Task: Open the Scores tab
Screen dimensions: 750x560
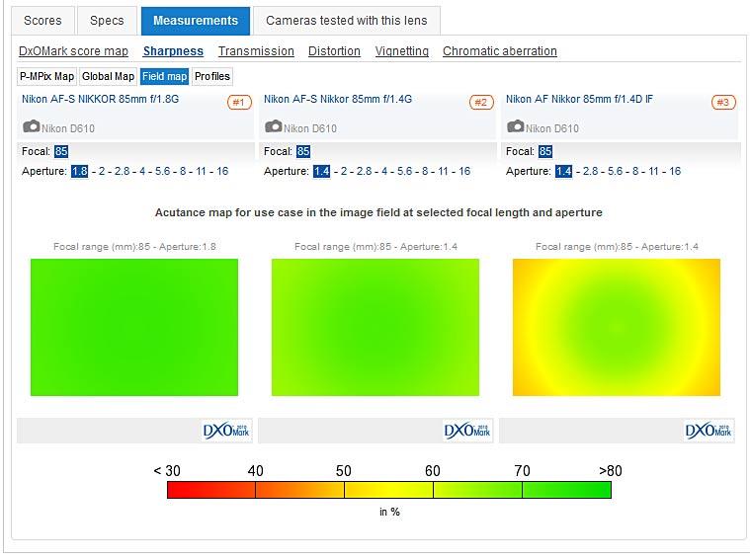Action: (x=42, y=21)
